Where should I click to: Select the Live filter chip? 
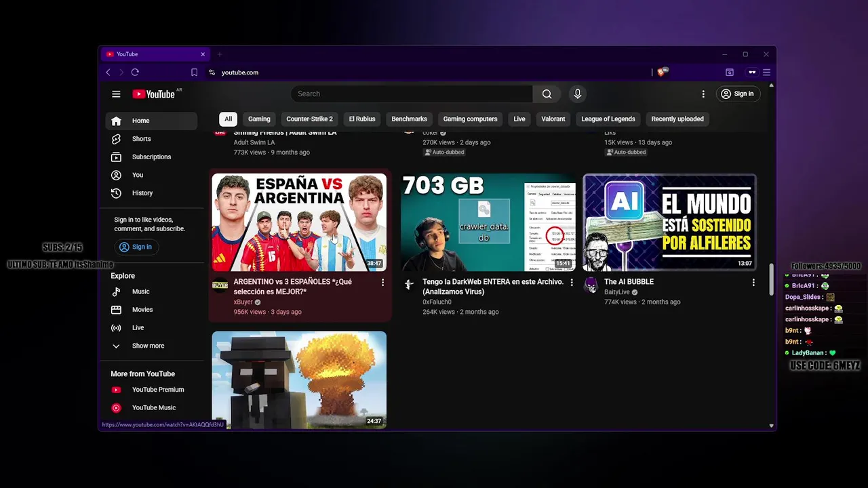[519, 119]
